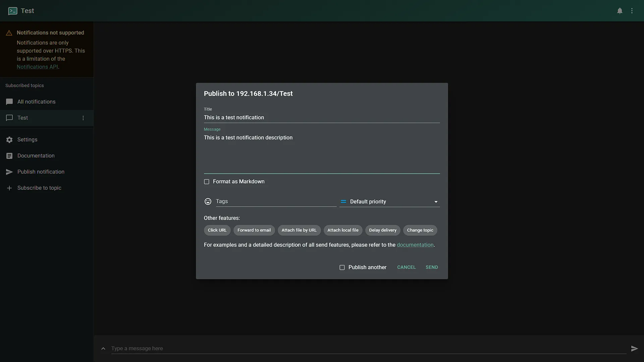Click the notification bell icon in header
The image size is (644, 362).
pos(620,11)
